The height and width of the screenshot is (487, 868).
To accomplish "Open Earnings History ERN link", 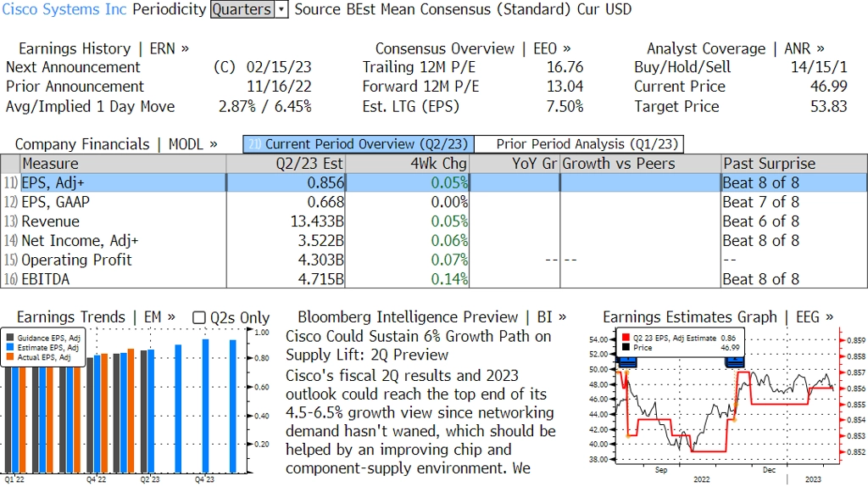I will pyautogui.click(x=103, y=48).
